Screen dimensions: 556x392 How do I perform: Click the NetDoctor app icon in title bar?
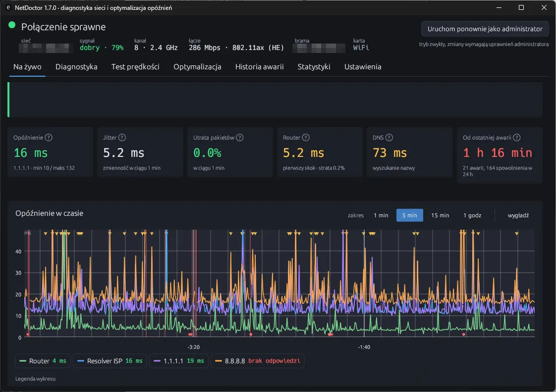pos(8,7)
